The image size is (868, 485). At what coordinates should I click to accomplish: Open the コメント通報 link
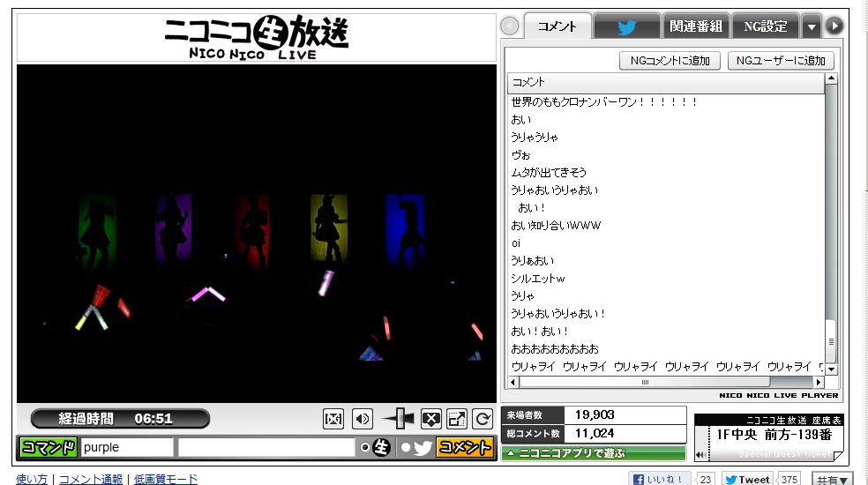click(91, 479)
